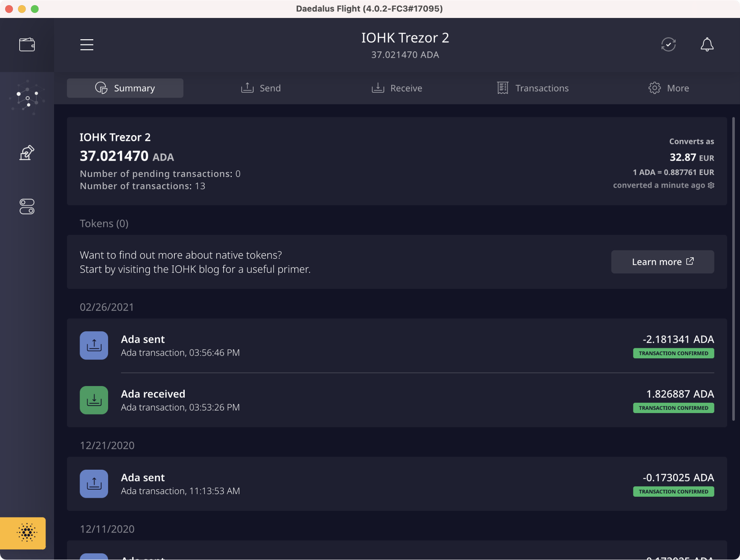Open the Staking network icon in sidebar
740x560 pixels.
[27, 98]
